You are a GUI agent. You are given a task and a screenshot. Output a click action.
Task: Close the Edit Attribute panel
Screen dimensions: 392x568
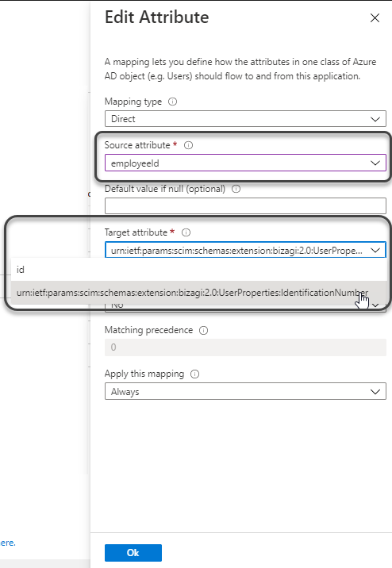(x=375, y=17)
